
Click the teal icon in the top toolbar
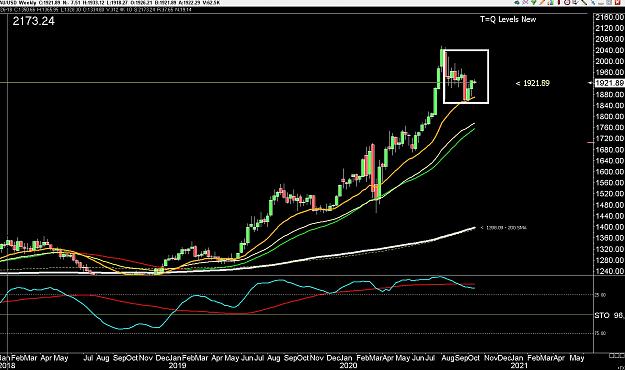click(517, 2)
